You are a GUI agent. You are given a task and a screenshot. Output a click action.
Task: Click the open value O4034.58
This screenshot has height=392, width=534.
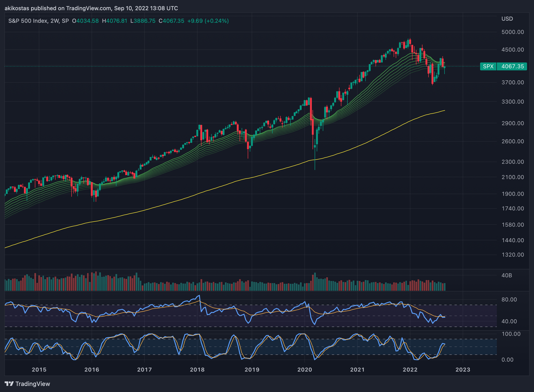click(x=85, y=21)
